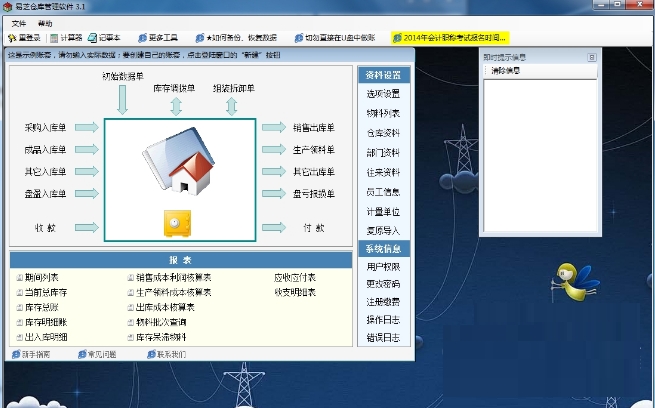
Task: Click 收款 receipts entry
Action: coord(45,228)
